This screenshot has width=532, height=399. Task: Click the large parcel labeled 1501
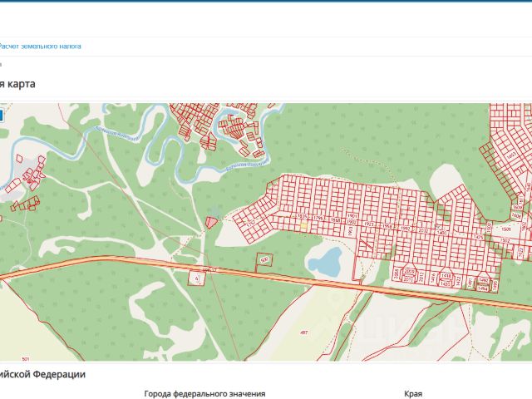coord(506,229)
